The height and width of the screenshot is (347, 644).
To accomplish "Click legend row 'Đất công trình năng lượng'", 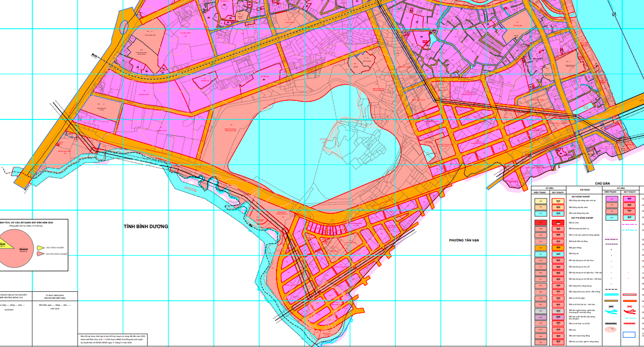I will pyautogui.click(x=580, y=286).
